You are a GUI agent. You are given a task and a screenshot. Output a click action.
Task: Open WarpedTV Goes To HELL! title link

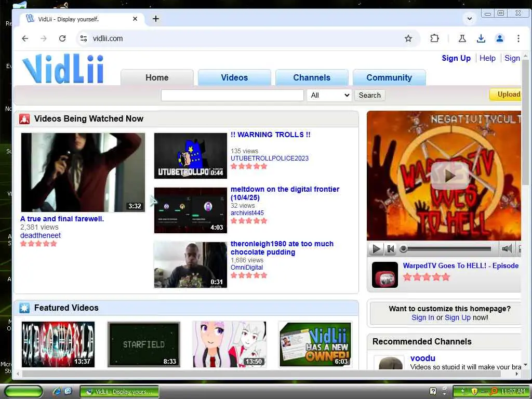point(460,265)
